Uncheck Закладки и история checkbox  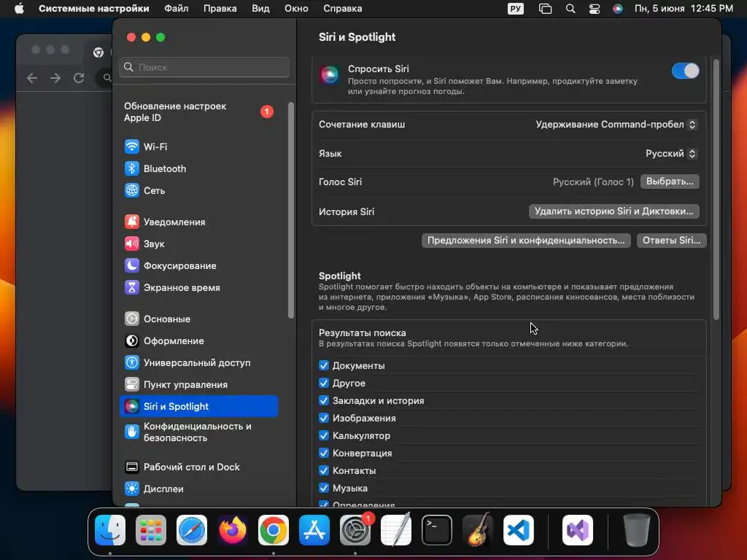coord(324,400)
